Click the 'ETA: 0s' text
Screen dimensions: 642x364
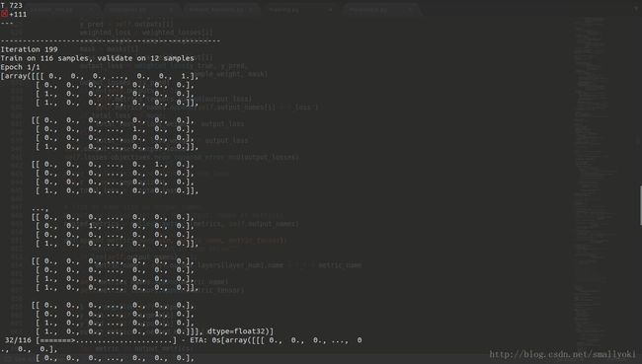[205, 340]
